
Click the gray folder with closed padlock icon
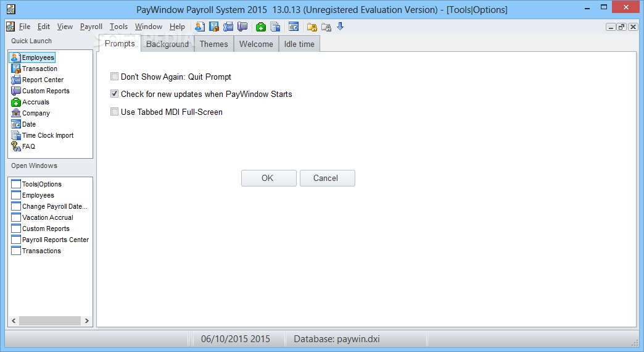(326, 27)
